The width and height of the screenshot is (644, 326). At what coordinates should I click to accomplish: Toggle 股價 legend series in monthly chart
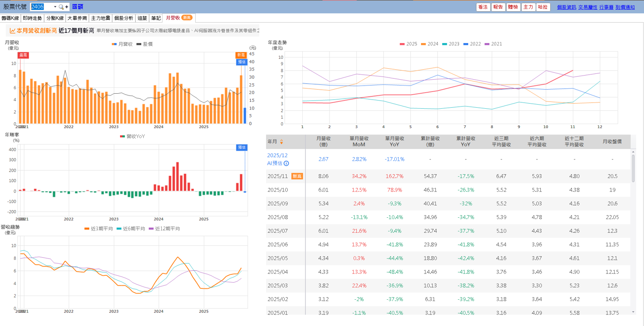(145, 44)
